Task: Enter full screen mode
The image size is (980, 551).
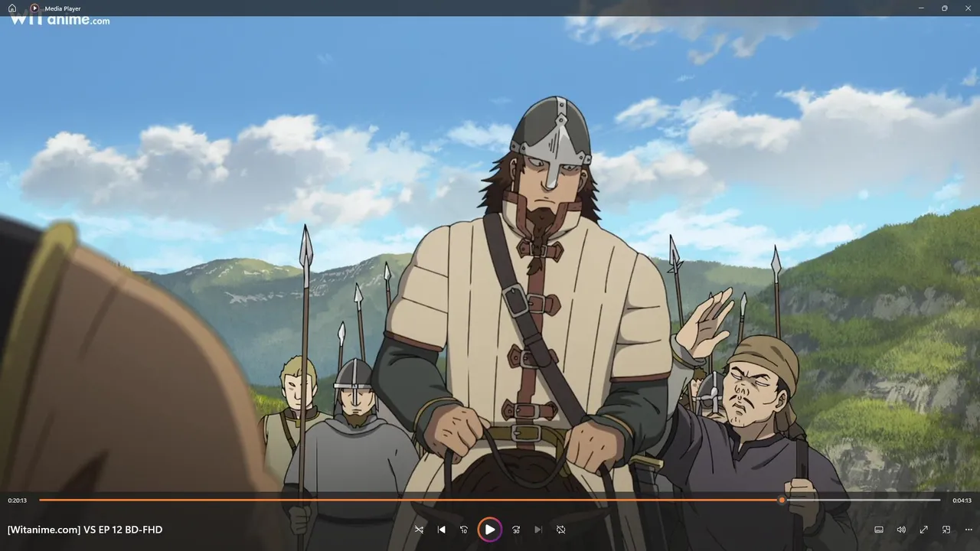Action: point(924,530)
